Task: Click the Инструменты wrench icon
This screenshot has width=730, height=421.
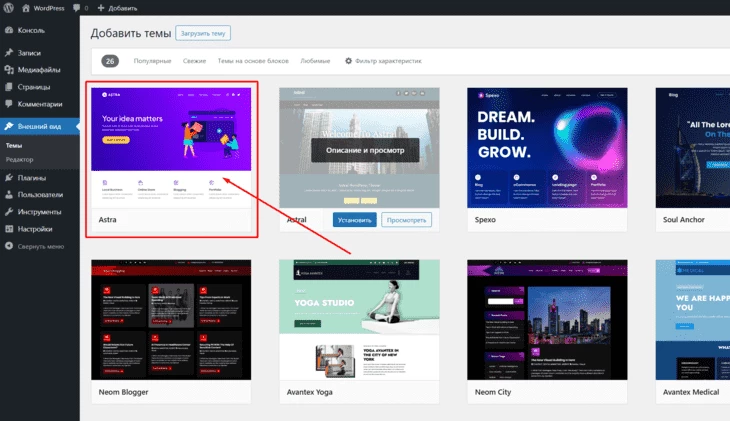Action: click(x=9, y=211)
